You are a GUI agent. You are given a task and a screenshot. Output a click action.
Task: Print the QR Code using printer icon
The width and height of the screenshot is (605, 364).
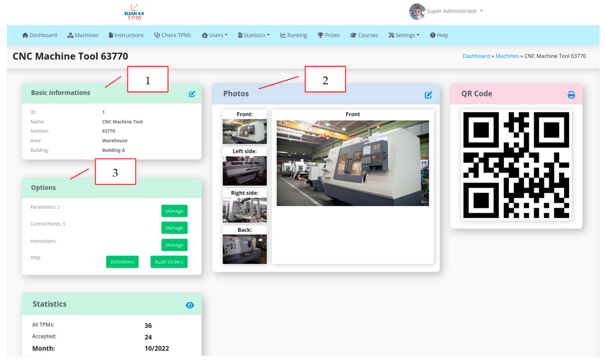point(571,95)
